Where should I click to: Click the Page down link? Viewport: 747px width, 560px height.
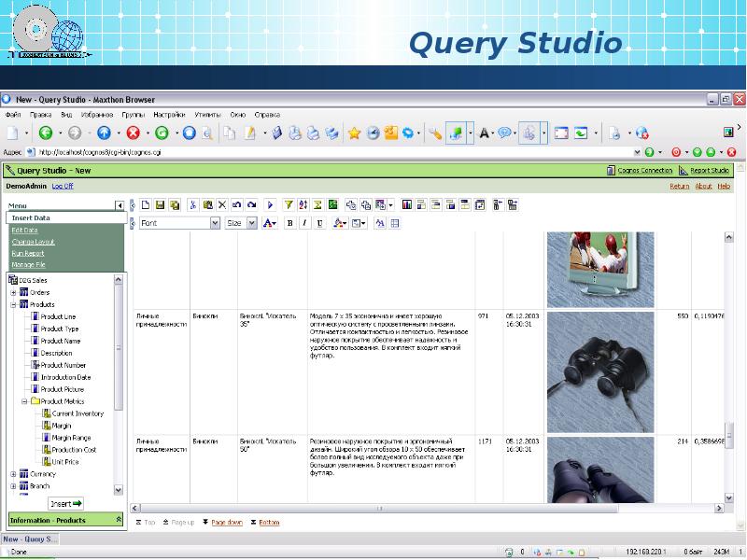tap(226, 523)
